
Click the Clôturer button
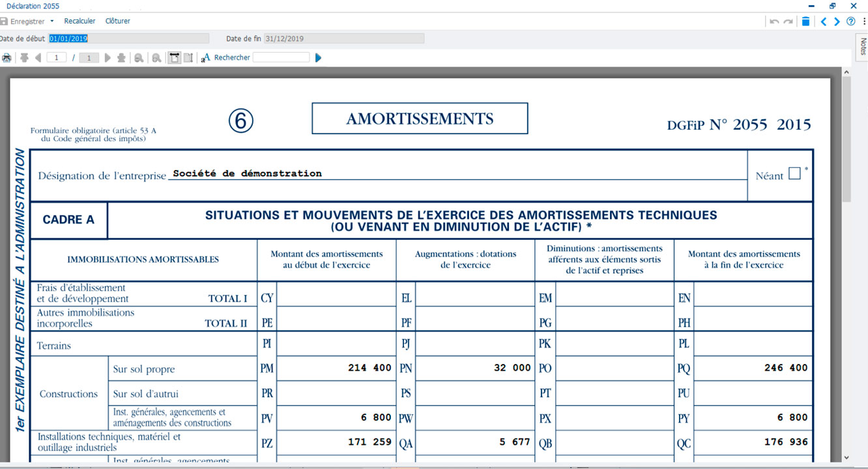pyautogui.click(x=118, y=21)
